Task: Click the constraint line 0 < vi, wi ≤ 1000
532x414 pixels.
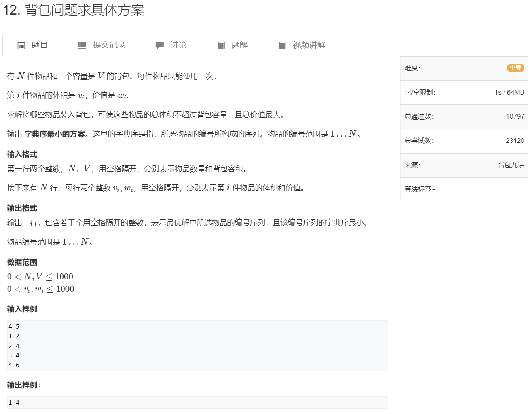Action: point(41,289)
